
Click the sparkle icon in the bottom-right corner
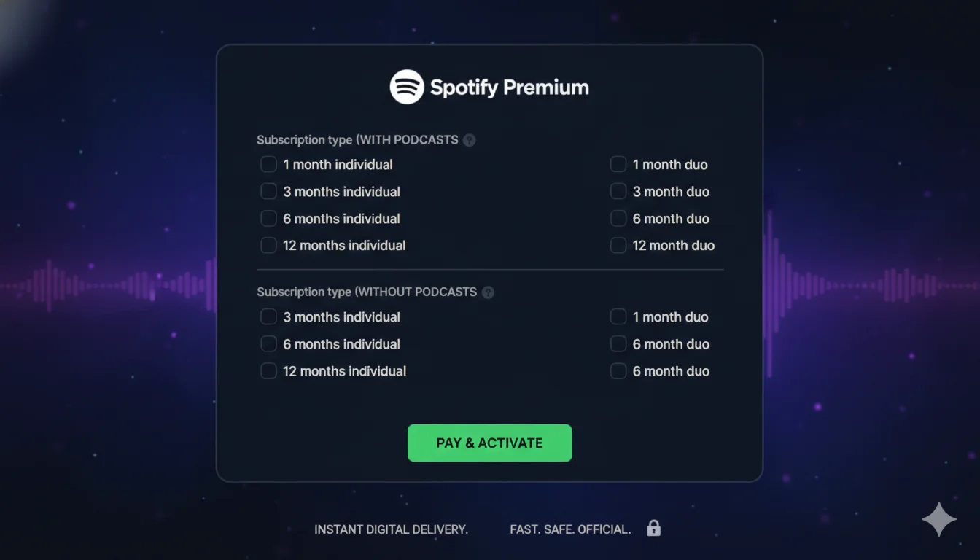point(939,519)
